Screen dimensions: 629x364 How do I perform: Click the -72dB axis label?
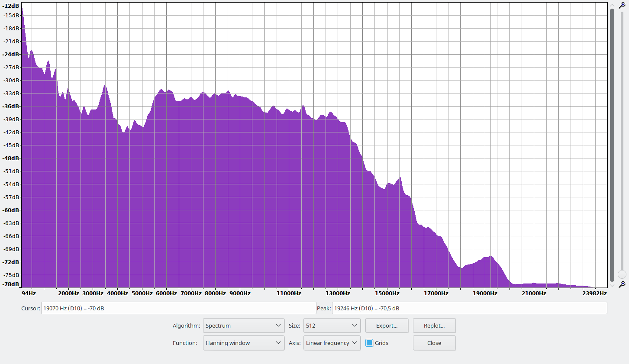11,262
